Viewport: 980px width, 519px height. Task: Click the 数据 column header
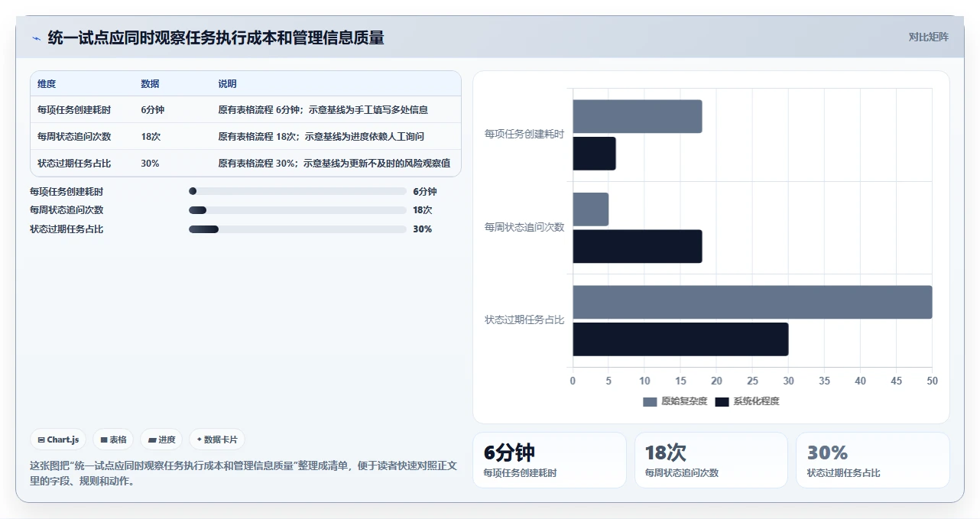click(150, 84)
